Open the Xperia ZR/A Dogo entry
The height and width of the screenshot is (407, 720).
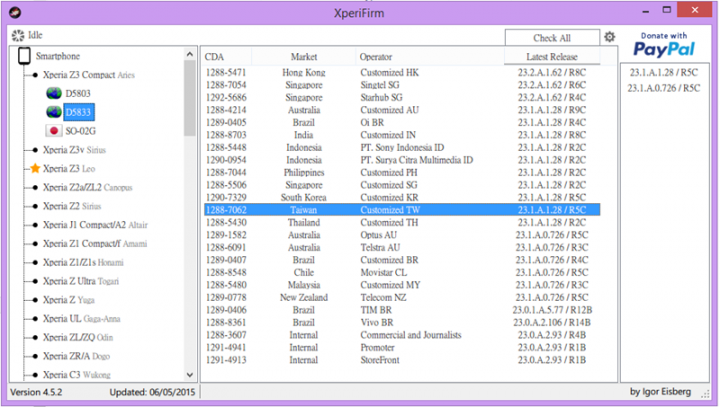(x=76, y=356)
